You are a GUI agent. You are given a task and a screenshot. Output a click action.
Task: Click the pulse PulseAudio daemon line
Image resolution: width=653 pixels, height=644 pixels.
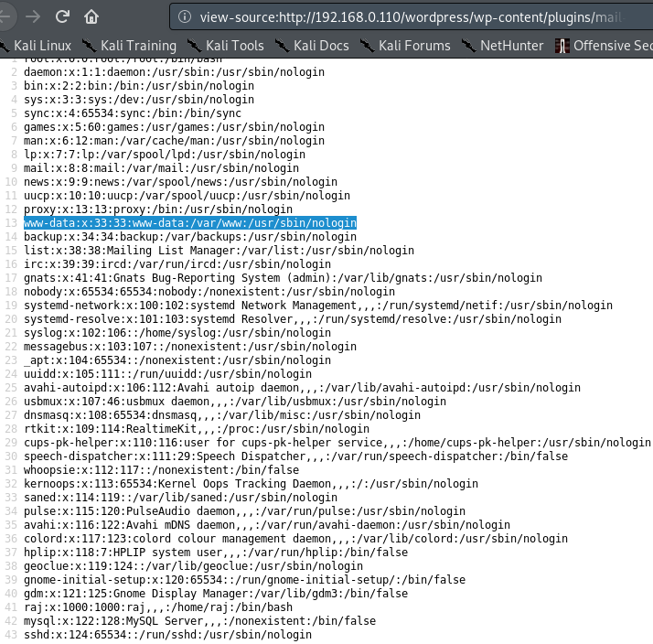244,511
